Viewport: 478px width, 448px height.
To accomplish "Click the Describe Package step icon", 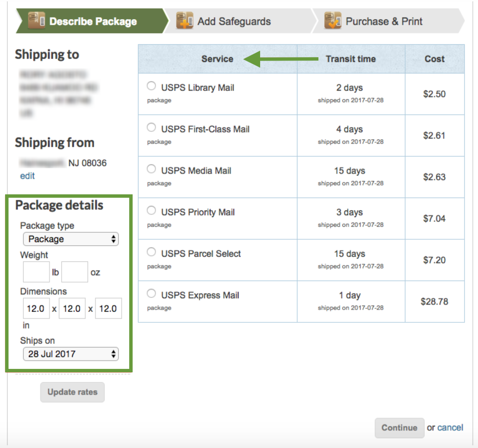I will 36,20.
